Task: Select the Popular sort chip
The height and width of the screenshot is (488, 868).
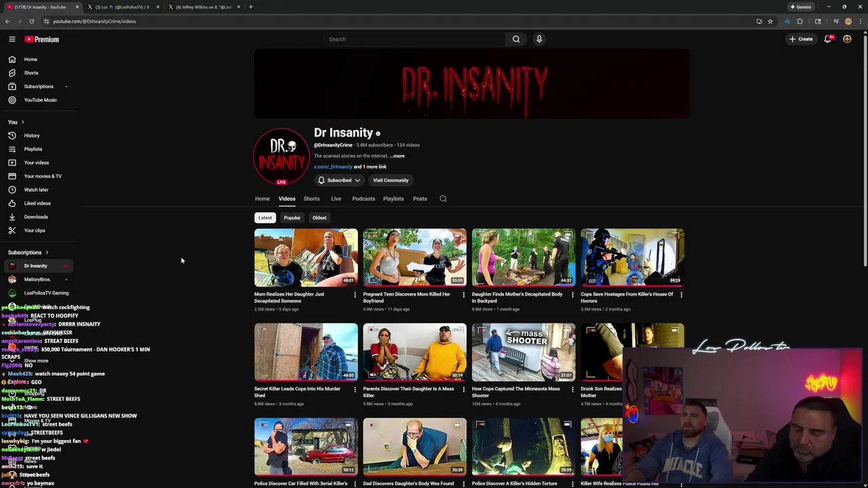Action: [x=292, y=218]
